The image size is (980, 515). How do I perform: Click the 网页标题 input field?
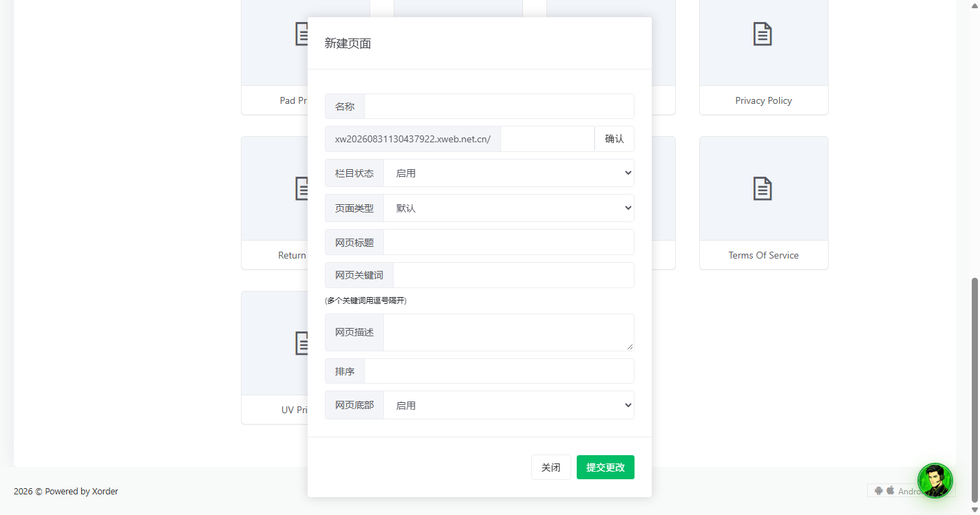509,242
